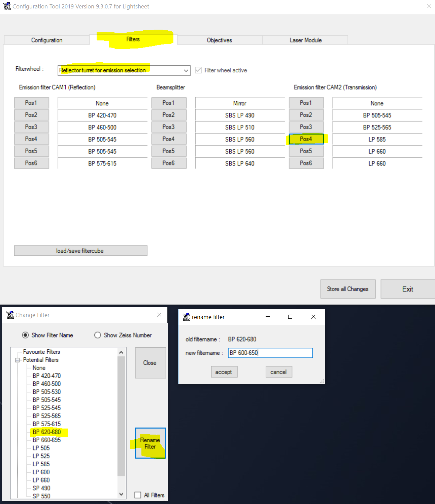This screenshot has height=504, width=435.
Task: Click the Change Filter window icon
Action: point(10,315)
